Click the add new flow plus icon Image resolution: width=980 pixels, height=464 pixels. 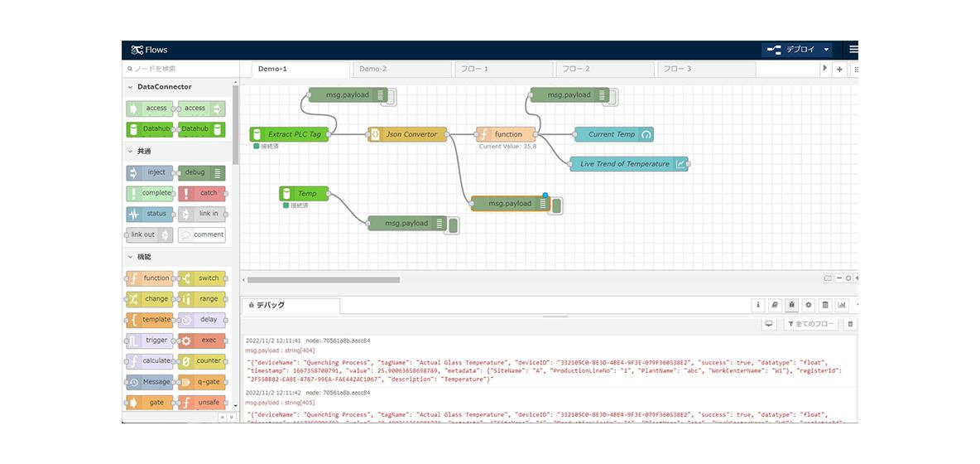839,70
